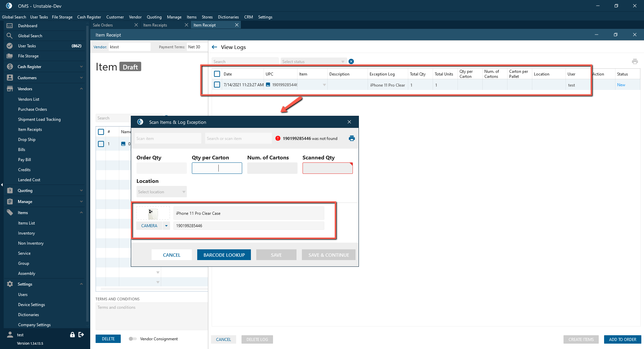The image size is (644, 349).
Task: Open the Vendor menu in the menu bar
Action: 135,17
